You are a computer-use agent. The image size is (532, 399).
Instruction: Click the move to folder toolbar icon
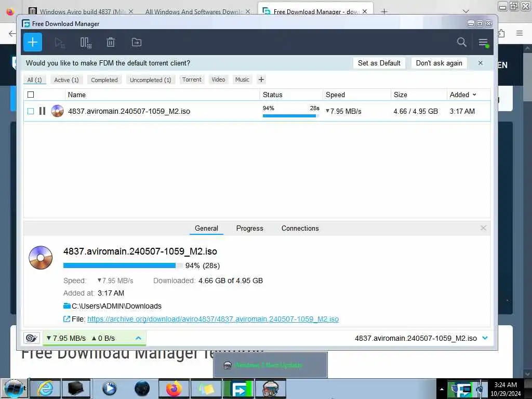[x=137, y=43]
